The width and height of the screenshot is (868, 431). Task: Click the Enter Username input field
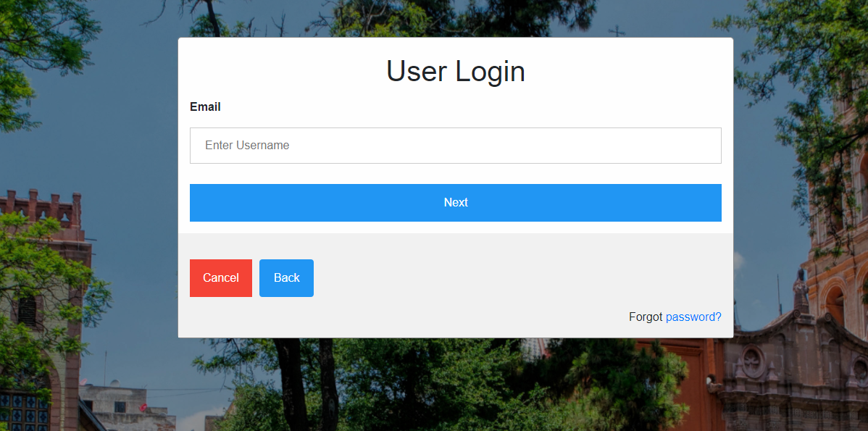point(456,146)
